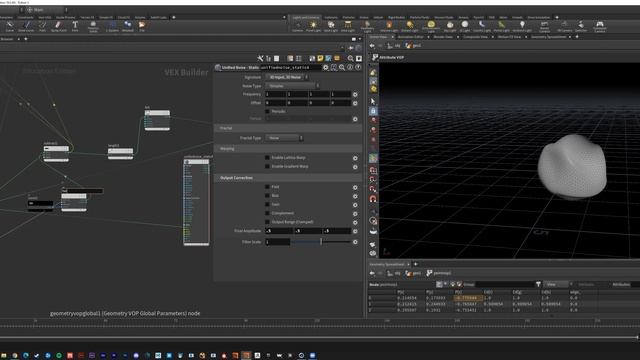Click the Group filter field in spreadsheet
640x360 pixels.
tap(504, 284)
